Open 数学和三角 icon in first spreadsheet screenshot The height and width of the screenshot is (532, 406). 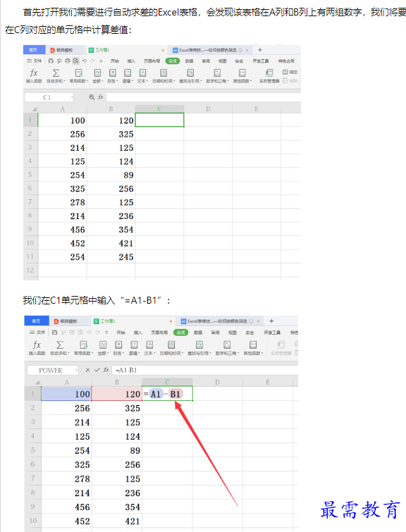217,73
